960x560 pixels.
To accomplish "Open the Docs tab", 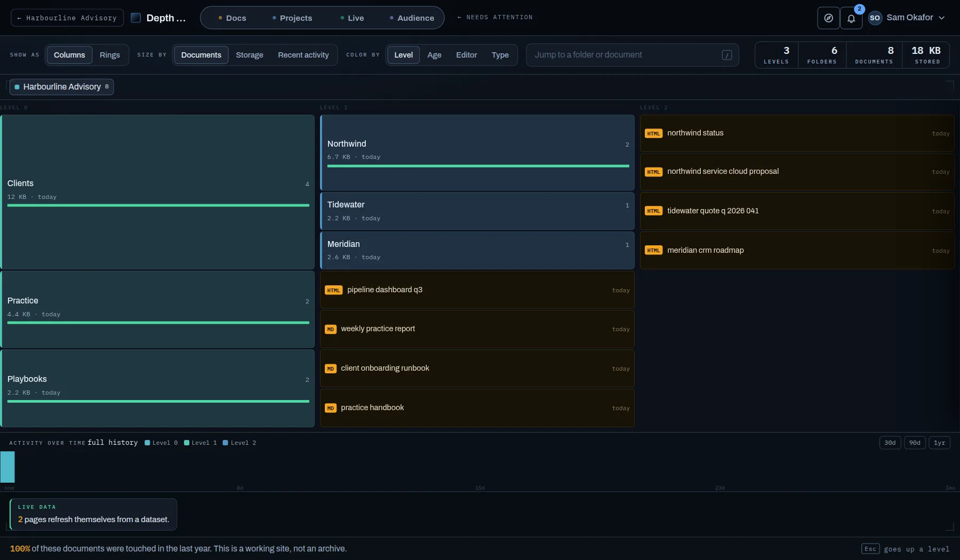I will (232, 18).
